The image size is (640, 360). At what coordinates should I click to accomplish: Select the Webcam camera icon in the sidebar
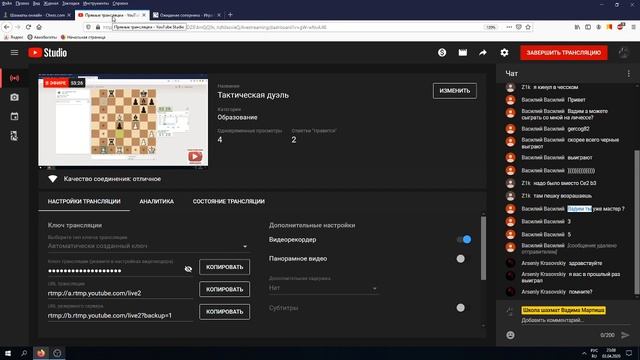coord(14,97)
